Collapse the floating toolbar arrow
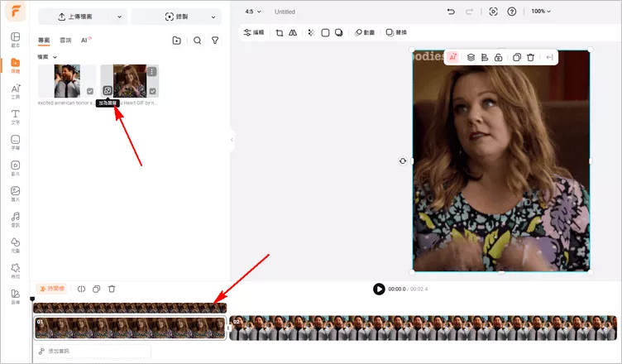 pyautogui.click(x=549, y=58)
